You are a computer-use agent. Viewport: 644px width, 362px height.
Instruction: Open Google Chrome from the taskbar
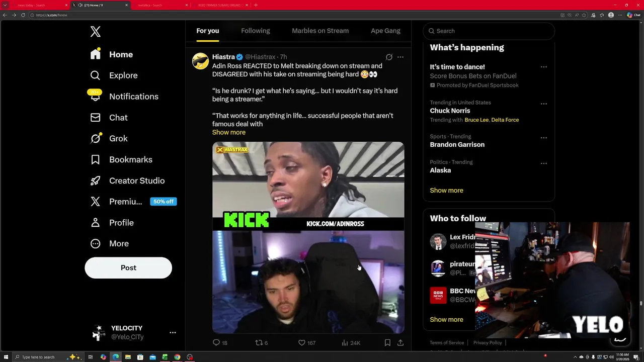tap(177, 357)
